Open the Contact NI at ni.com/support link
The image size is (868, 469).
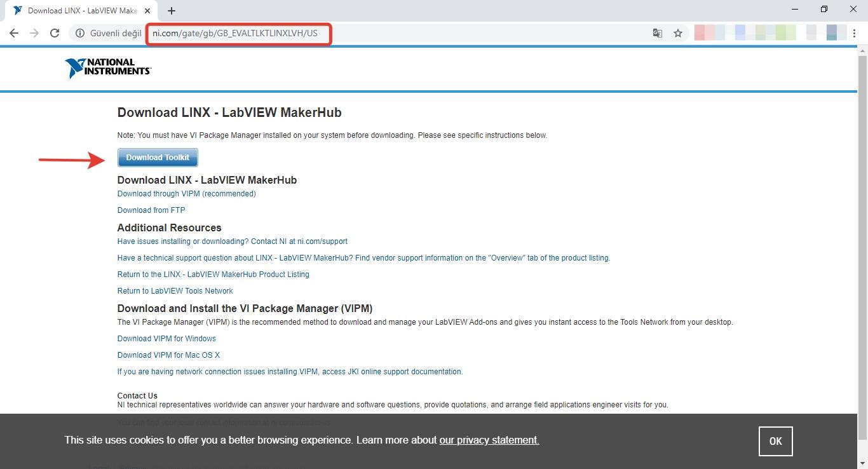tap(232, 241)
